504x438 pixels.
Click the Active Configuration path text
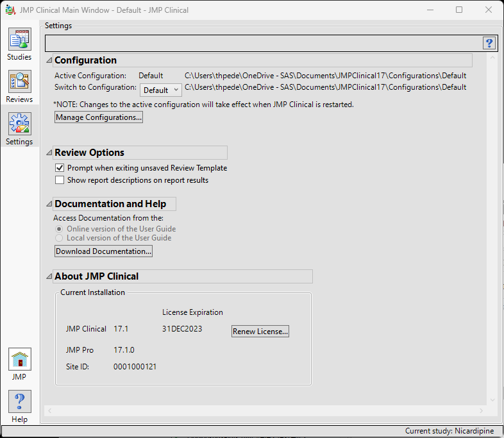coord(325,76)
